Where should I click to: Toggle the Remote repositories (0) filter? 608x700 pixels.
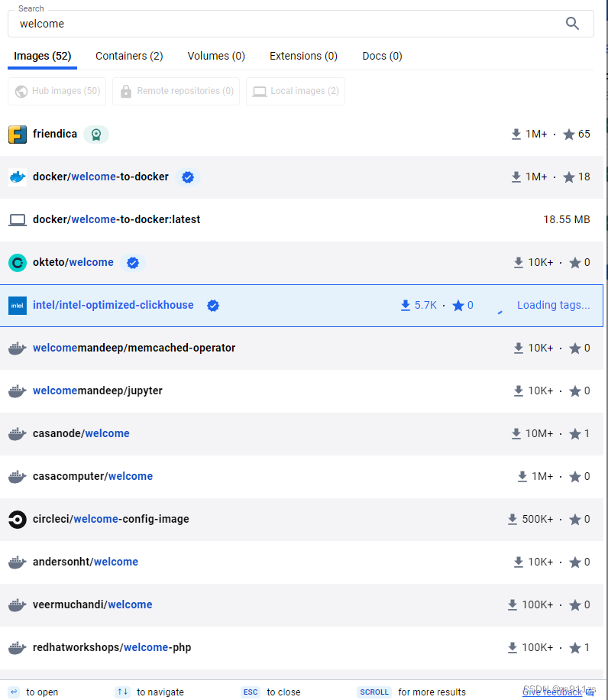click(176, 91)
